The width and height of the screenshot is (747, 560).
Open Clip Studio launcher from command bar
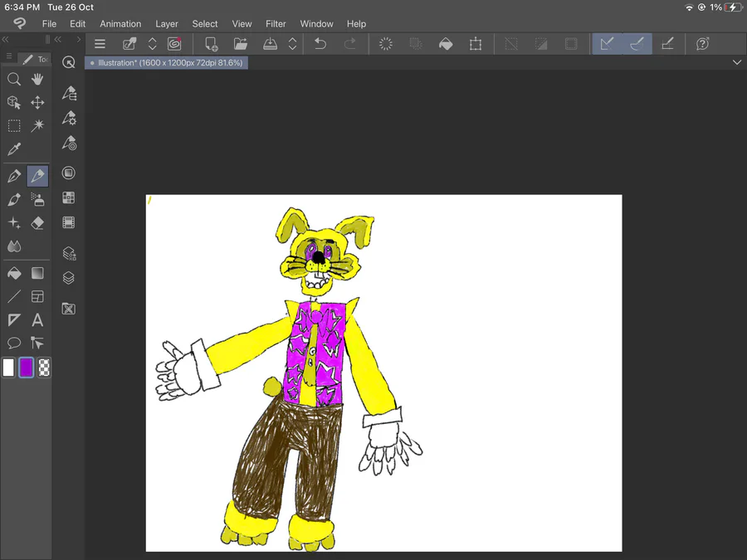(129, 44)
